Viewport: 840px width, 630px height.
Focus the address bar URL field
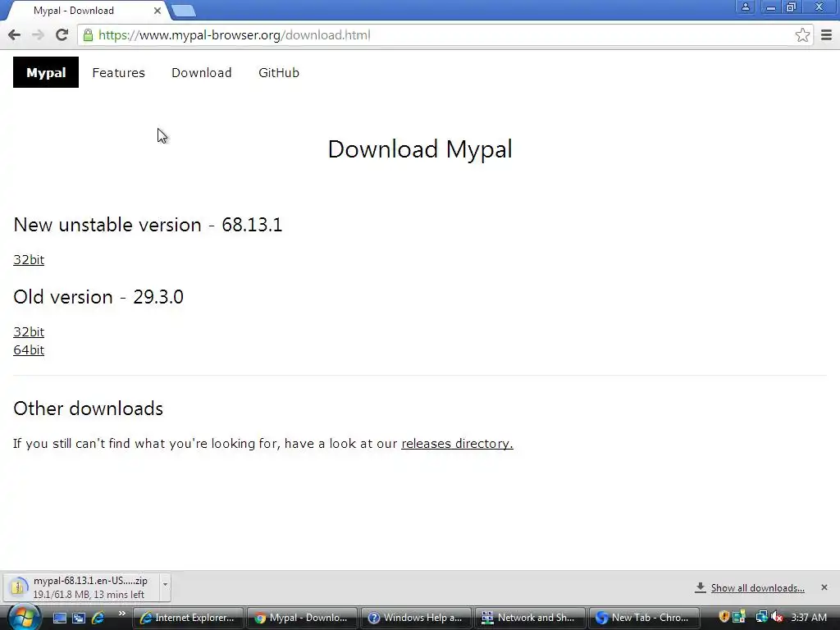click(445, 35)
